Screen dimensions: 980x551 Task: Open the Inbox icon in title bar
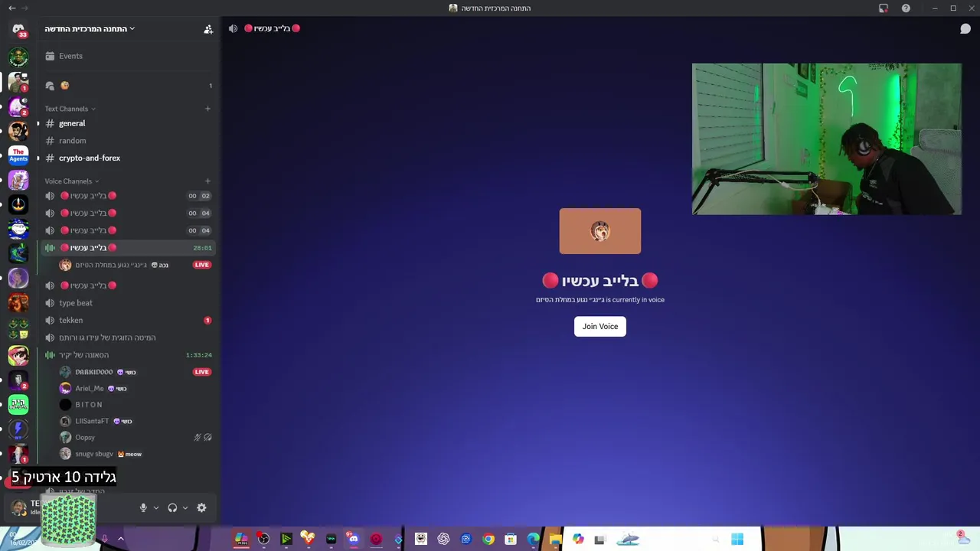(x=884, y=8)
